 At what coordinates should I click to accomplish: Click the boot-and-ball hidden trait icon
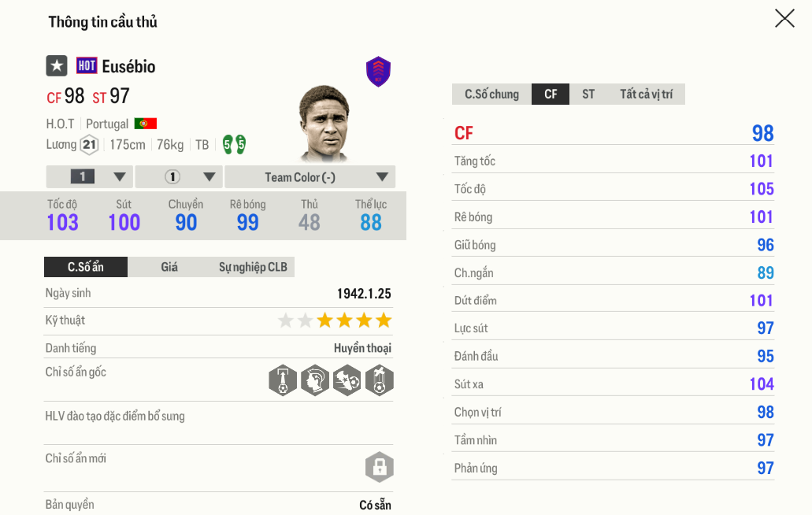(x=347, y=380)
